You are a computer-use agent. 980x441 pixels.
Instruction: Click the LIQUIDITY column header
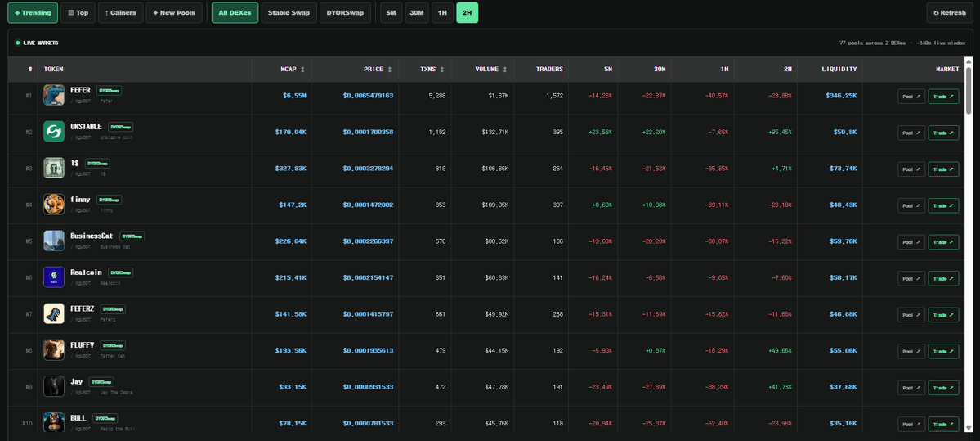pyautogui.click(x=839, y=70)
